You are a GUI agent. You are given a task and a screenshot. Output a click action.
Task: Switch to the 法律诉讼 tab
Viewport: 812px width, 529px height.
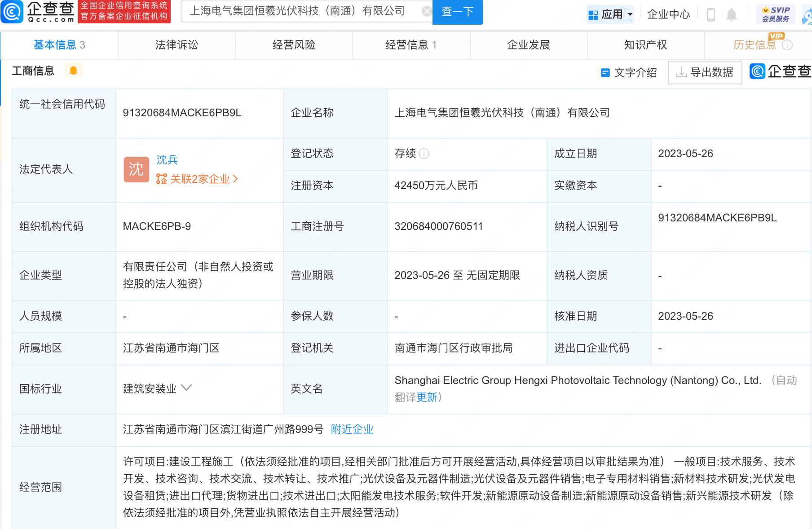177,45
